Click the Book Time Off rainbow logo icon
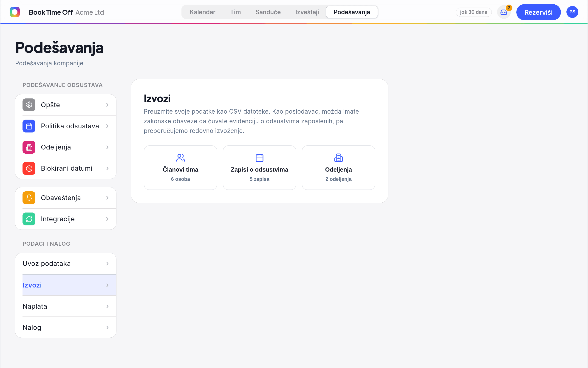This screenshot has height=368, width=588. (14, 12)
